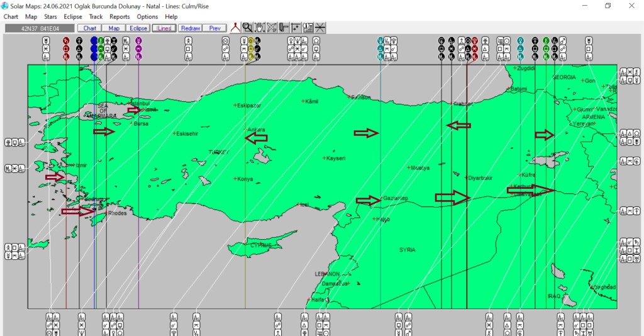The height and width of the screenshot is (336, 644).
Task: Click the axis points toolbar icon
Action: (296, 28)
